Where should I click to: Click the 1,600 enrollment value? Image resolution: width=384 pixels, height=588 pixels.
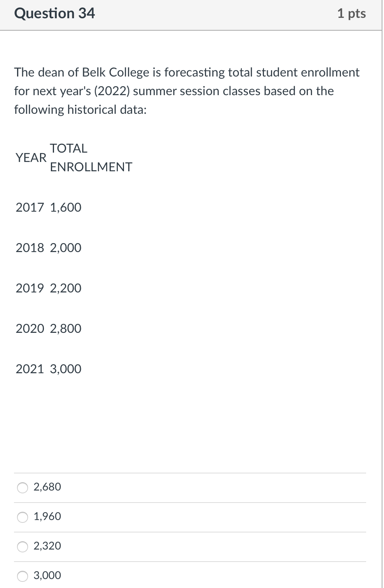pos(66,207)
